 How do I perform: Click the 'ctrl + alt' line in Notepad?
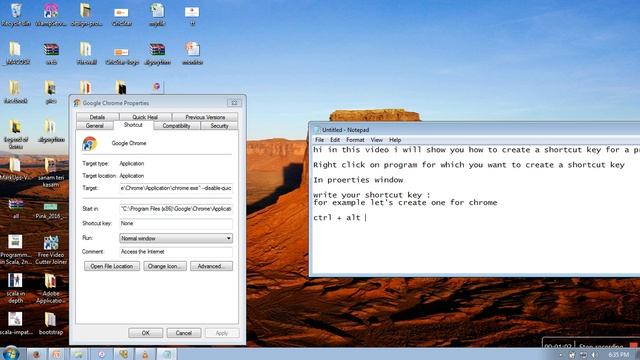click(337, 218)
